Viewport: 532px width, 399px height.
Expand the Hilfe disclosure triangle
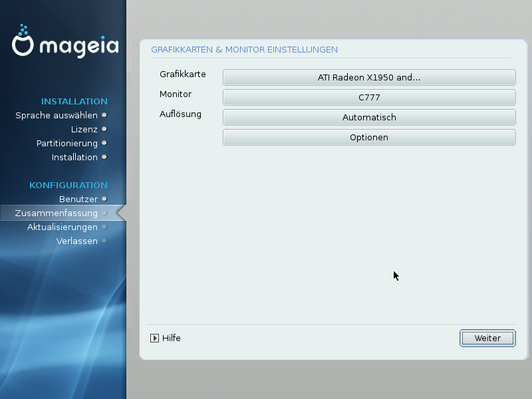[x=154, y=338]
